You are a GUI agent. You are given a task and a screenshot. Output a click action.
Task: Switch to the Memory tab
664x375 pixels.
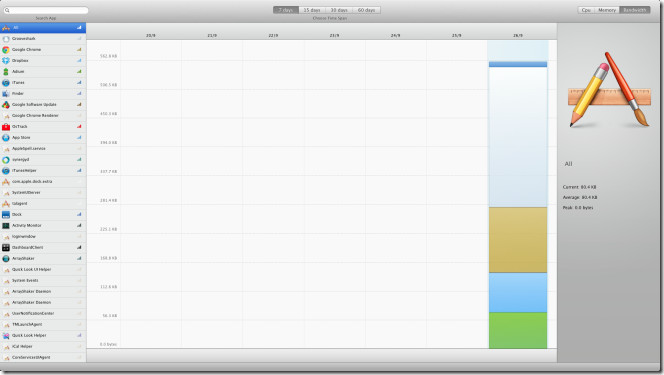click(x=607, y=10)
